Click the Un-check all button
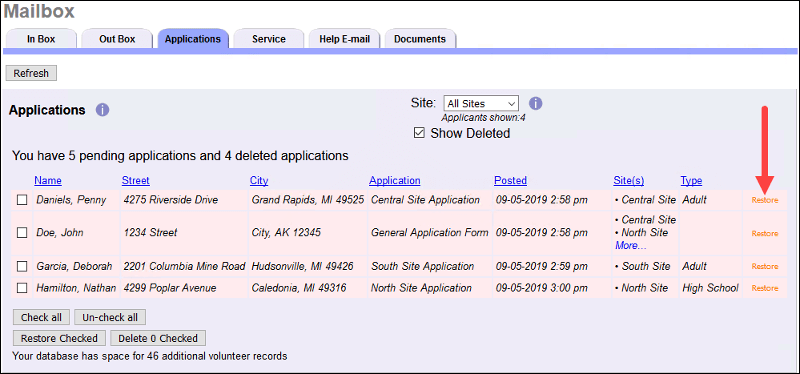 110,317
